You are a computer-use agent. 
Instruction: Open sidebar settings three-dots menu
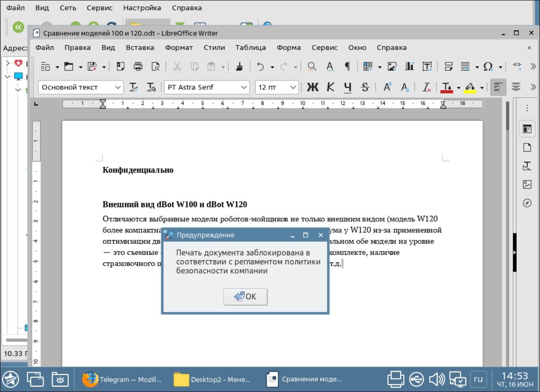click(527, 108)
